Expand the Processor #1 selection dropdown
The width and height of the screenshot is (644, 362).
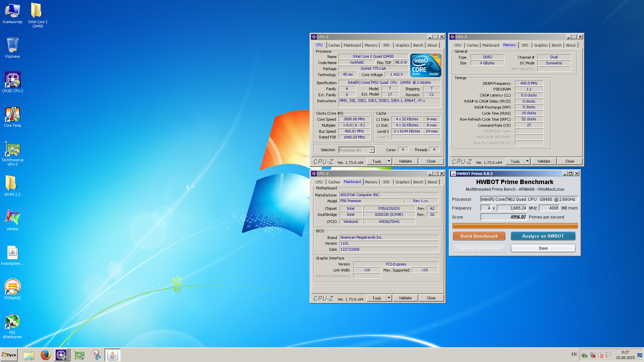pos(372,150)
